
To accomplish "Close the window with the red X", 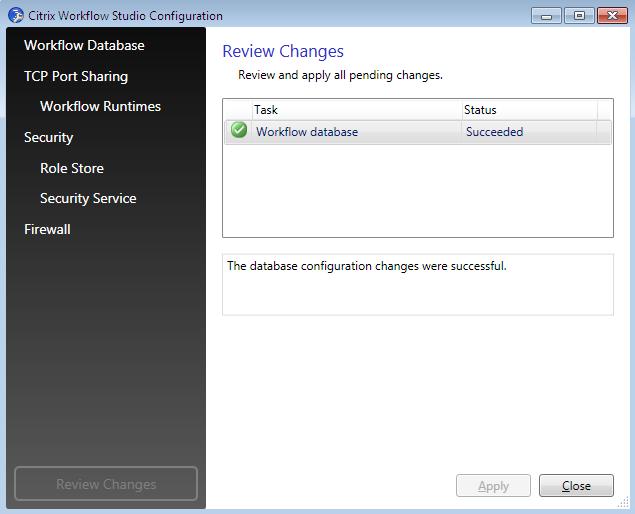I will point(612,16).
